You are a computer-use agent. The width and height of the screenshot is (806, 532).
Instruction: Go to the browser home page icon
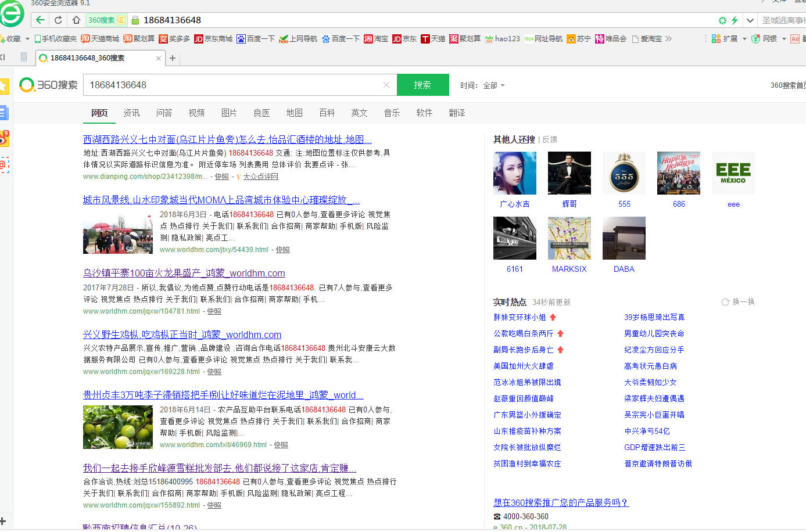76,20
